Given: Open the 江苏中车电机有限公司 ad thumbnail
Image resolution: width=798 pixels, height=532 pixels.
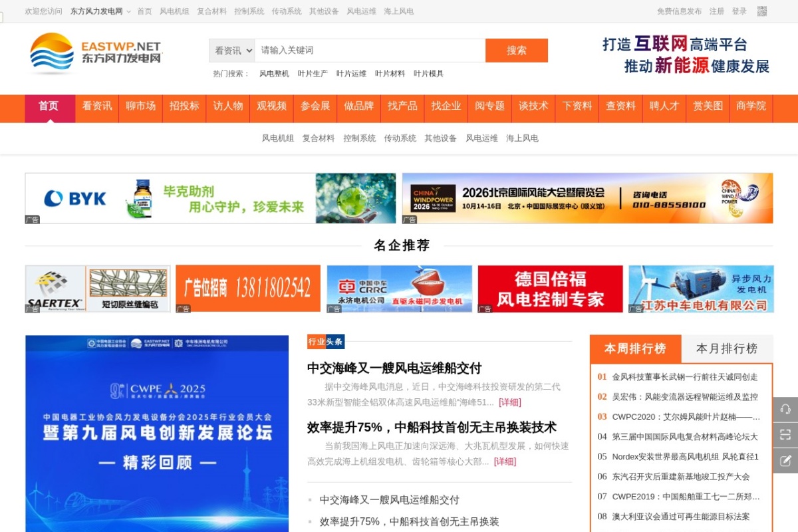Looking at the screenshot, I should pyautogui.click(x=701, y=289).
